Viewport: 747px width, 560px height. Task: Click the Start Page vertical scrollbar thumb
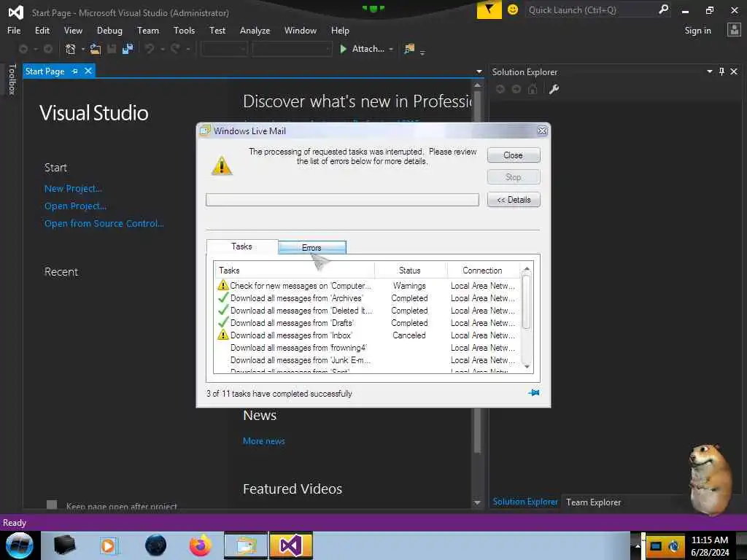477,271
